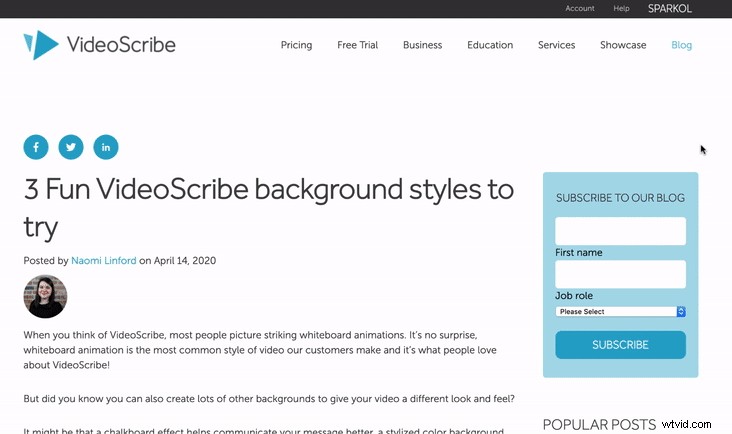This screenshot has width=732, height=434.
Task: Share the post on LinkedIn
Action: click(106, 147)
